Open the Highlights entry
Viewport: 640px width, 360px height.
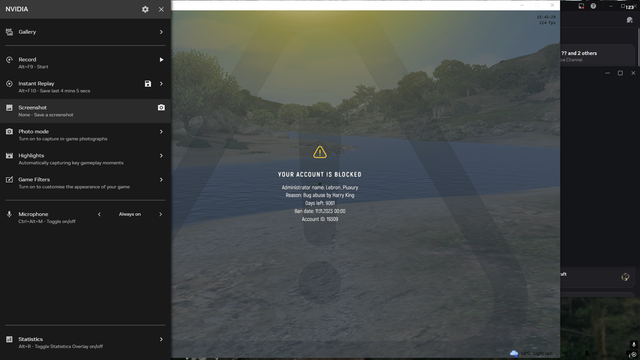tap(85, 159)
